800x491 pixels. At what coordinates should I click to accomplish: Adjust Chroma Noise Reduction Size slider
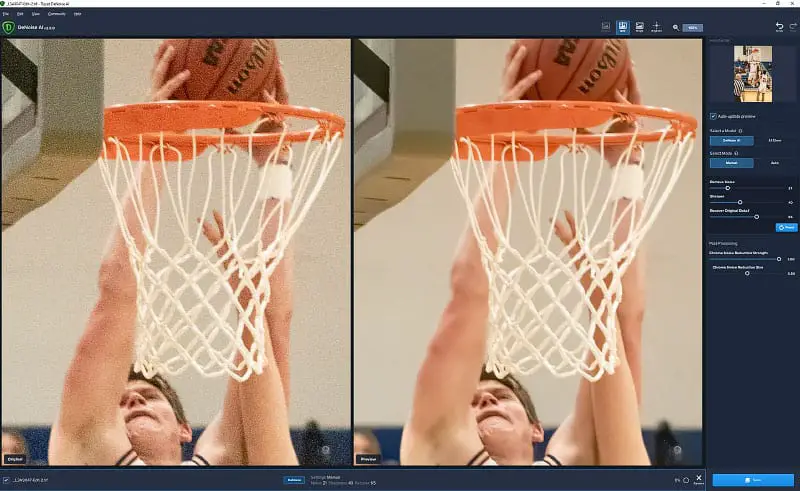(747, 273)
